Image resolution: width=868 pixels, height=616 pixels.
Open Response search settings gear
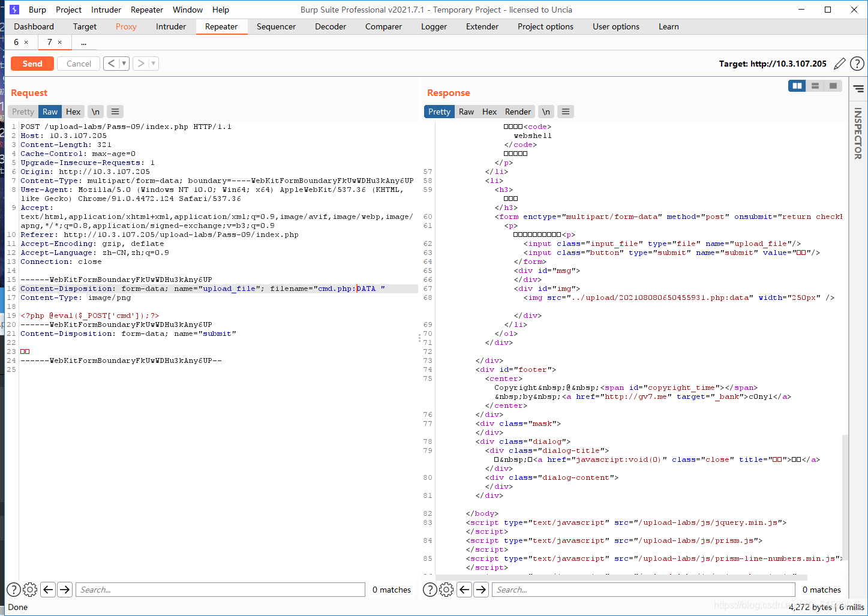coord(446,590)
